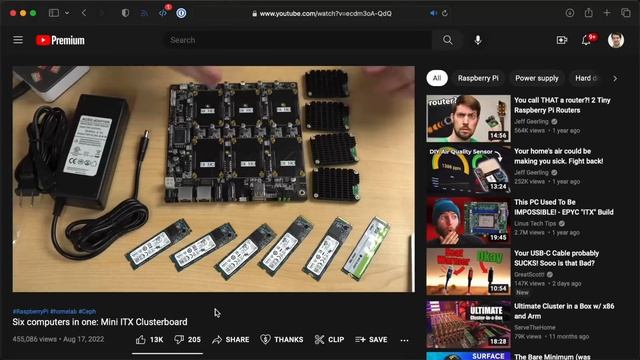Image resolution: width=640 pixels, height=360 pixels.
Task: Click '455,086 views • Aug 17, 2022' text
Action: [58, 339]
